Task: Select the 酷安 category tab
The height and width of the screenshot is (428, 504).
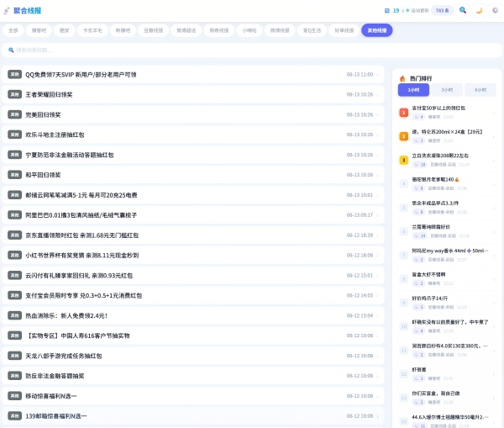Action: pos(65,30)
